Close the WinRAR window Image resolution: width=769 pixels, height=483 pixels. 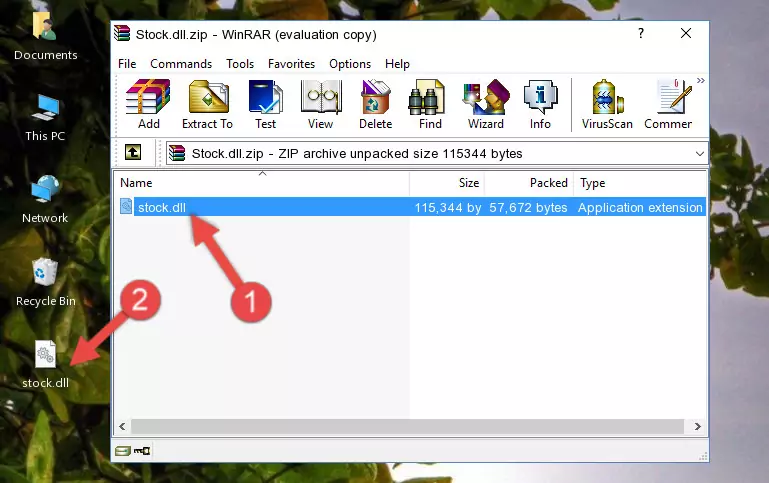686,33
